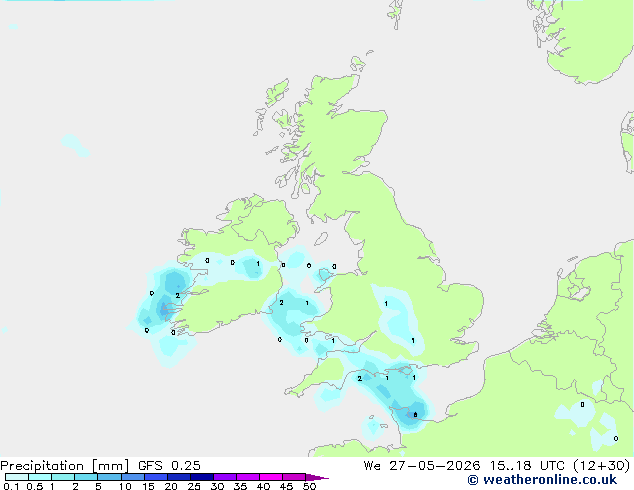Click the 25–30 mm dark blue swatch

[201, 477]
